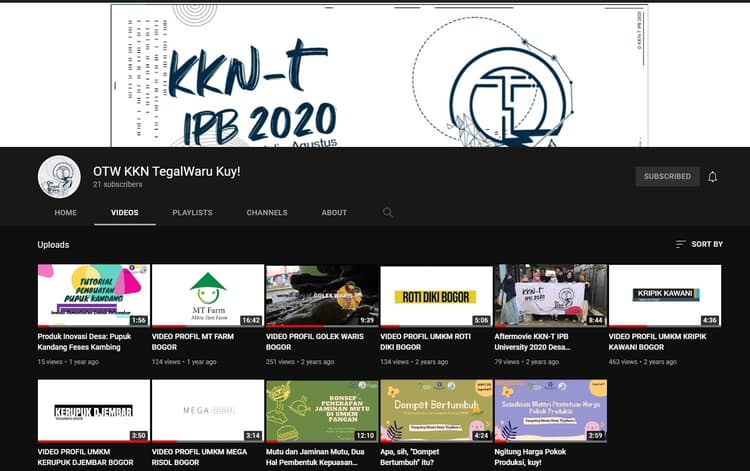Click title VIDEO PROFIL UMKM MEGA RISOL

[199, 457]
